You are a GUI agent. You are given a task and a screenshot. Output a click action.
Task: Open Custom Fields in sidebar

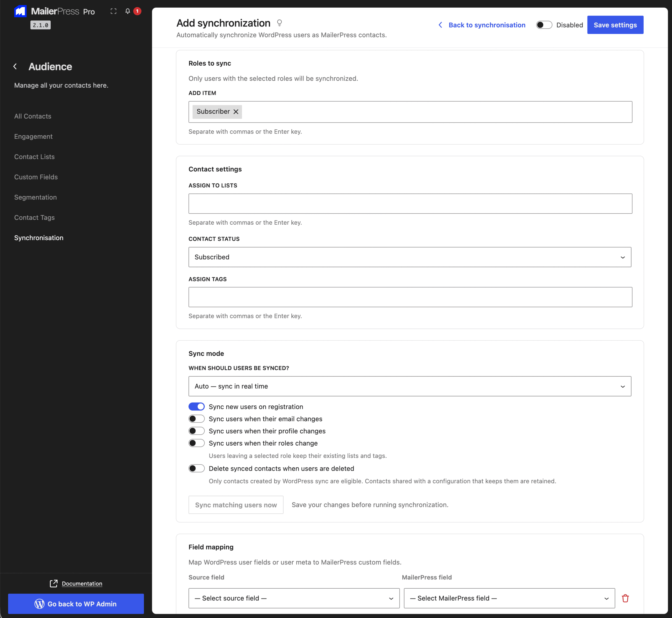(36, 177)
